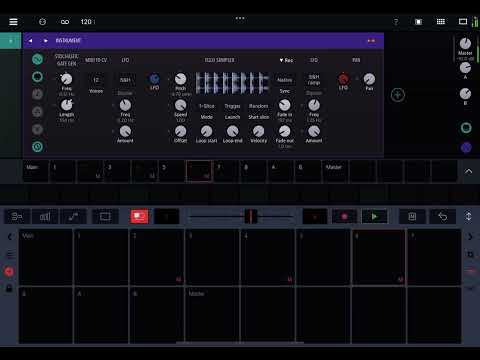Click the clipboard/save icon in the toolbar

coord(412,217)
